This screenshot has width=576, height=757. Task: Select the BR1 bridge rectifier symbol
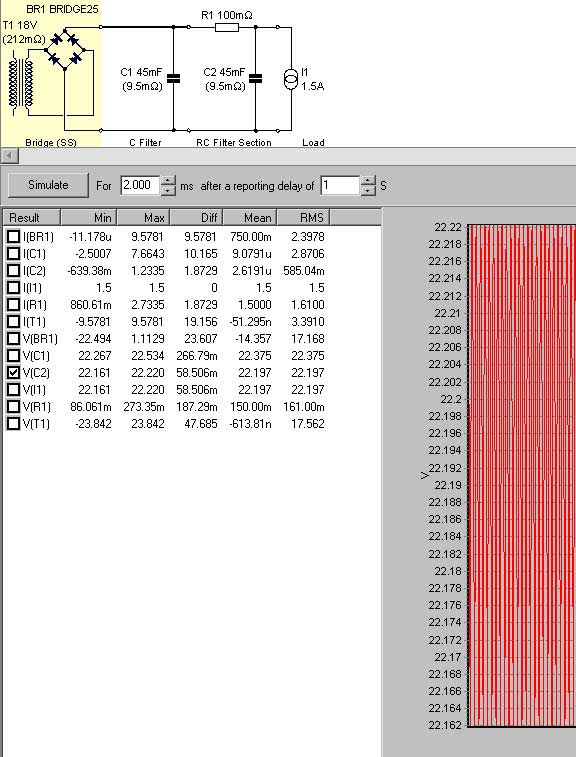pyautogui.click(x=65, y=50)
